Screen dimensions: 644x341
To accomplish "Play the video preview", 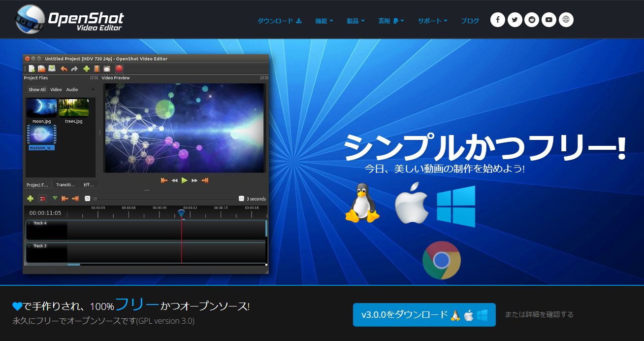I will click(x=185, y=180).
